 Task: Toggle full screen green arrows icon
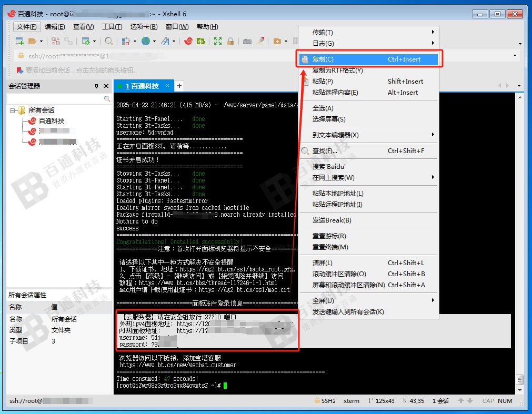point(218,41)
